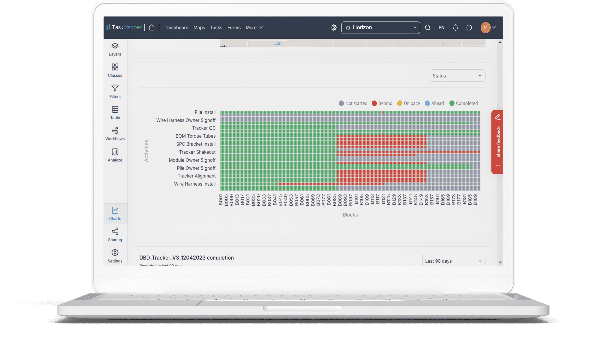This screenshot has width=598, height=364.
Task: Click the Tracker QC row label
Action: pos(204,128)
